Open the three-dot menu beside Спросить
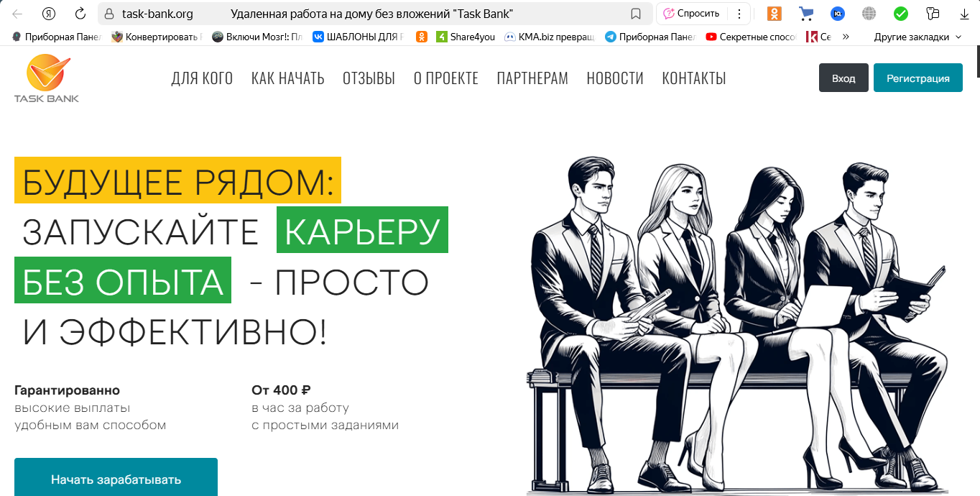Viewport: 980px width, 496px height. pos(739,14)
